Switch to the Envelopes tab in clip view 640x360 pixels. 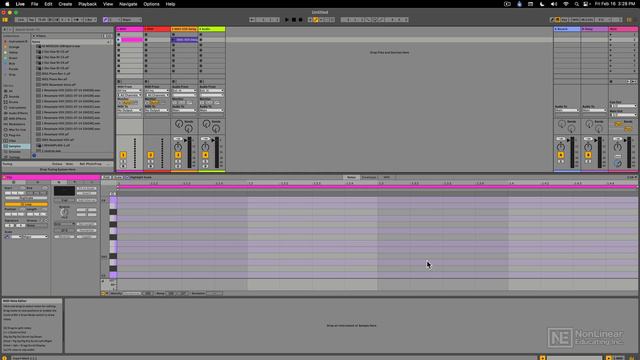(x=369, y=177)
